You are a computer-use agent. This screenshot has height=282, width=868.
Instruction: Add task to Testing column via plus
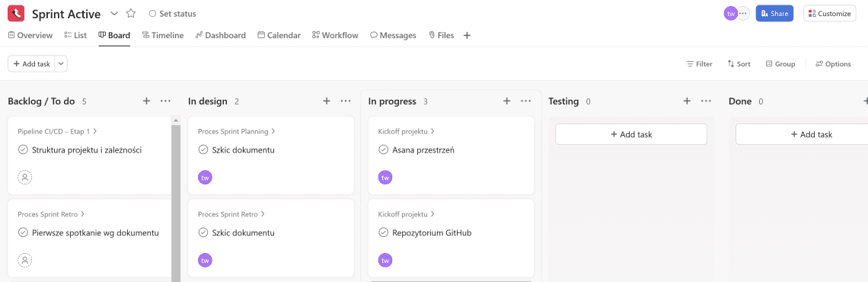click(687, 101)
